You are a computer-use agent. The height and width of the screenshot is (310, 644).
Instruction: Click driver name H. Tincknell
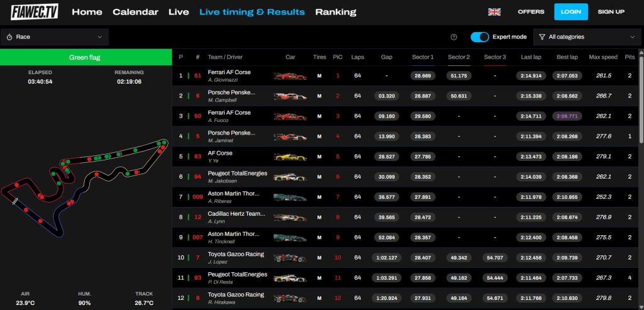coord(221,241)
